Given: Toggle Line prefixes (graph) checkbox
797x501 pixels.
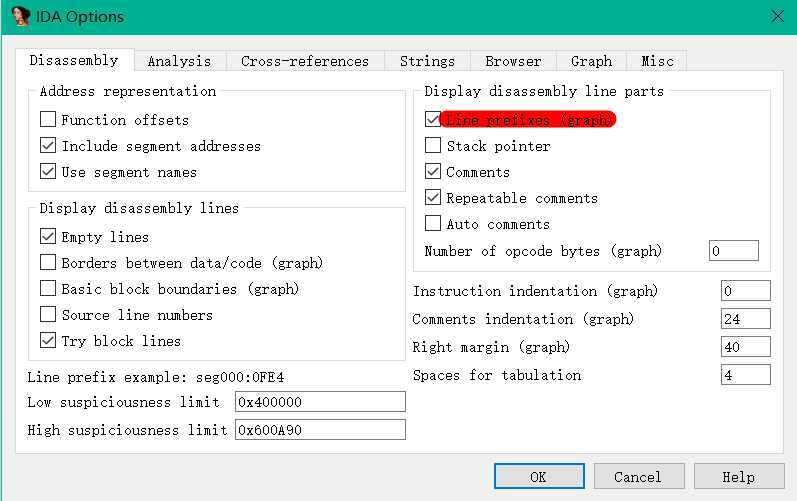Looking at the screenshot, I should click(x=433, y=119).
